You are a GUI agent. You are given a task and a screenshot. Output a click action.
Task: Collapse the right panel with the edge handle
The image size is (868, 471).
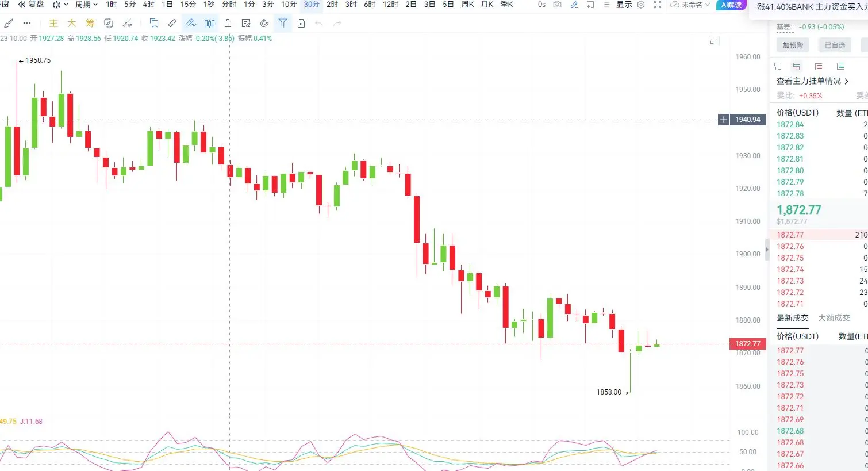767,250
